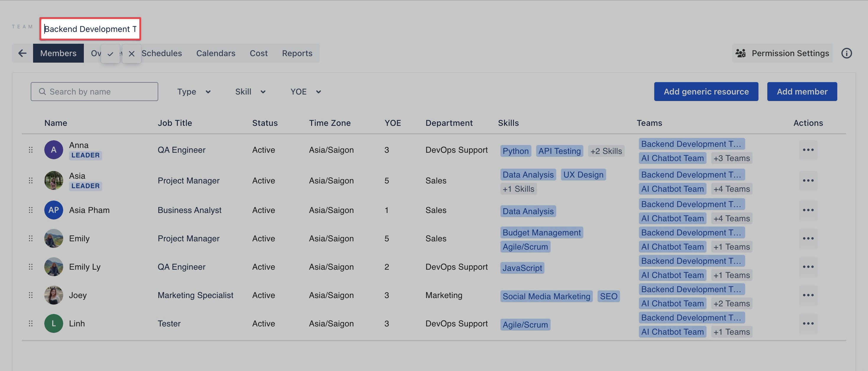This screenshot has height=371, width=868.
Task: Click Add generic resource button
Action: coord(706,92)
